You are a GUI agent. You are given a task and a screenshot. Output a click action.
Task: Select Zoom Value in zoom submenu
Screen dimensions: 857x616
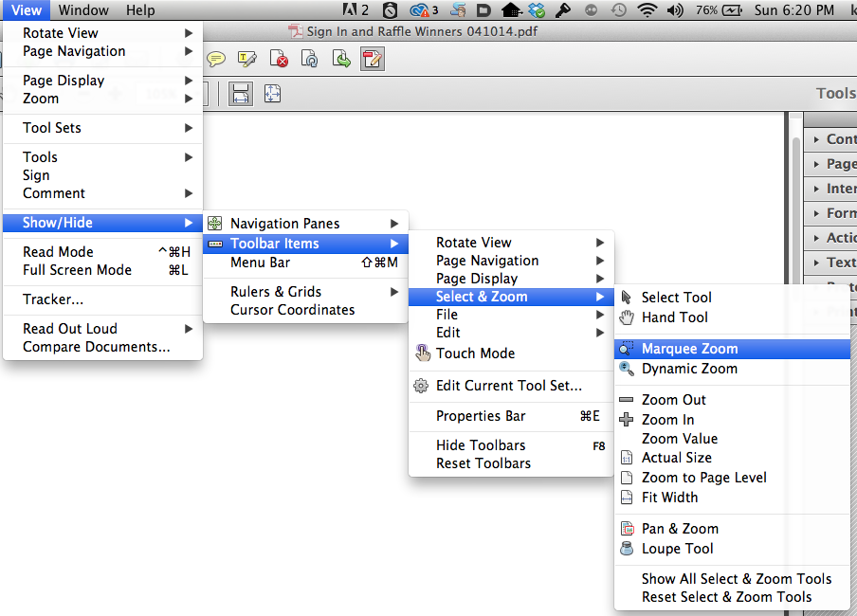click(x=733, y=439)
